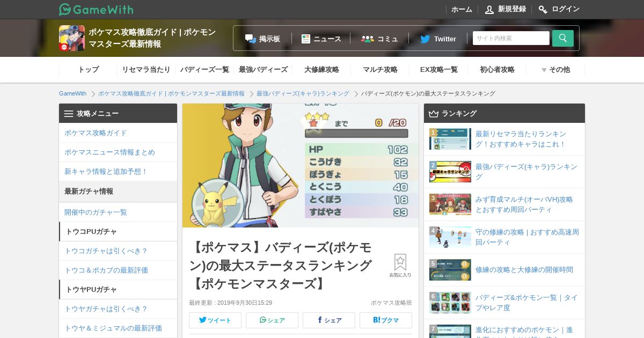Click the GameWith logo
The height and width of the screenshot is (338, 644).
coord(96,9)
